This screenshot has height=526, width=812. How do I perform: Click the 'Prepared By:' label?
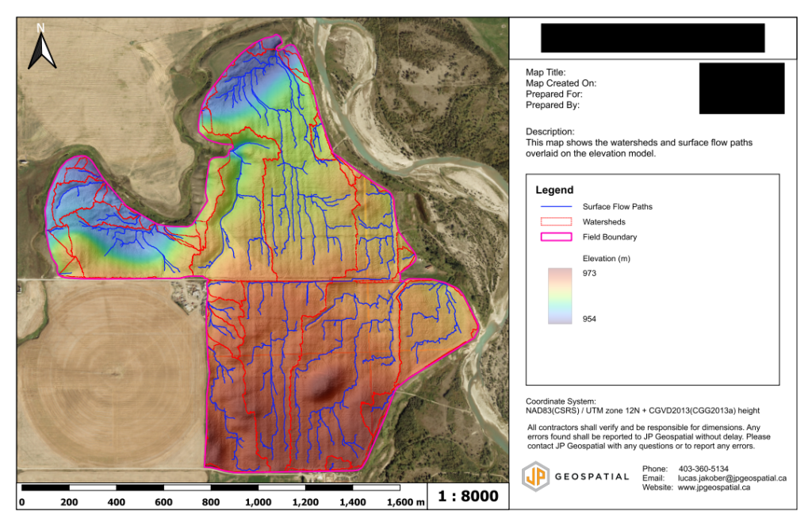pos(553,106)
